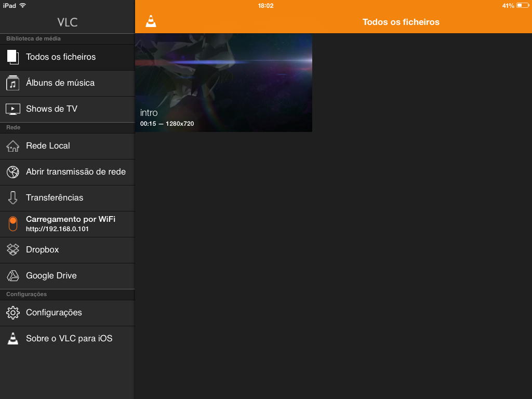Image resolution: width=532 pixels, height=399 pixels.
Task: Click the http://192.168.0.101 address
Action: click(57, 229)
